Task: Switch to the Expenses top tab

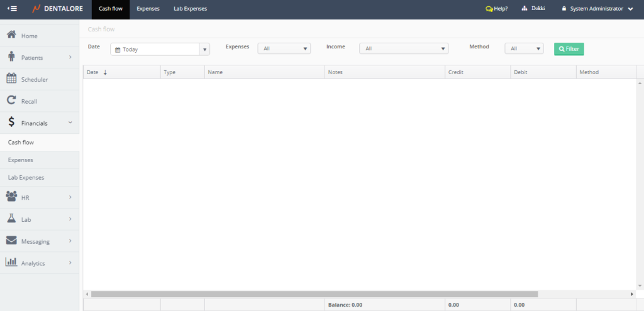Action: pyautogui.click(x=148, y=9)
